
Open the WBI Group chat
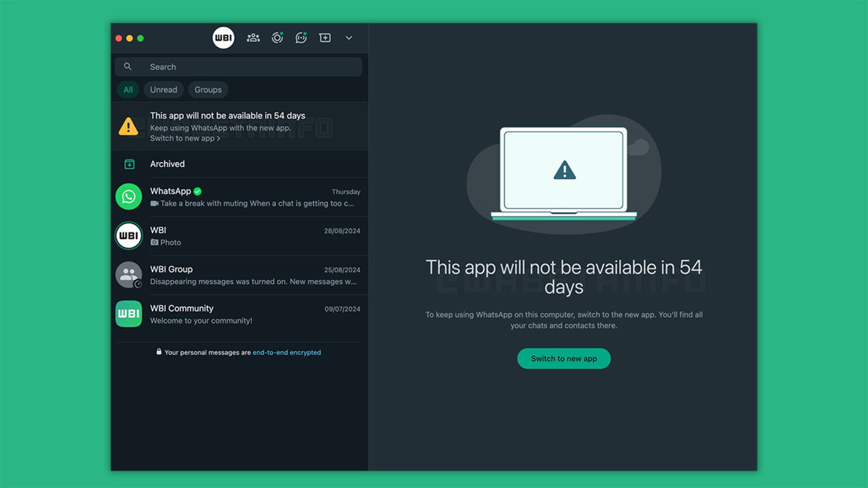(240, 275)
